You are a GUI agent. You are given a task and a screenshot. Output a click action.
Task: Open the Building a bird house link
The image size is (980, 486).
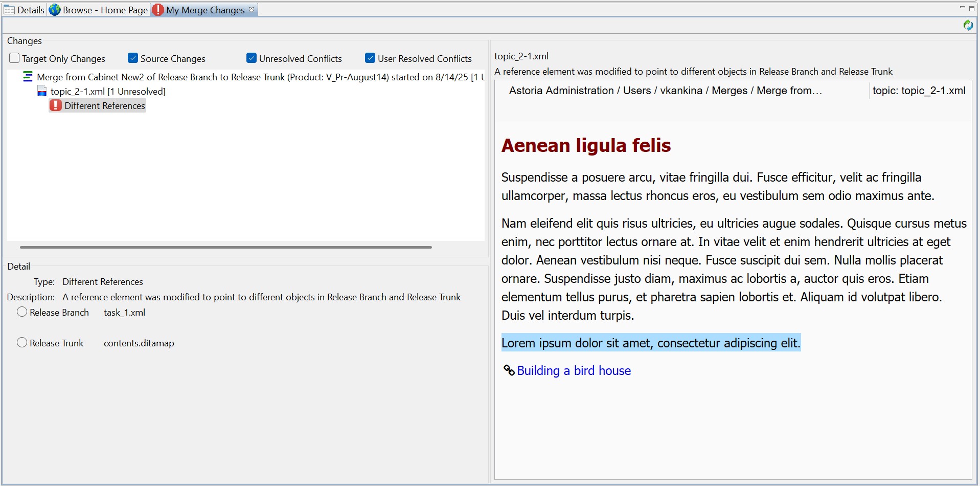click(574, 371)
